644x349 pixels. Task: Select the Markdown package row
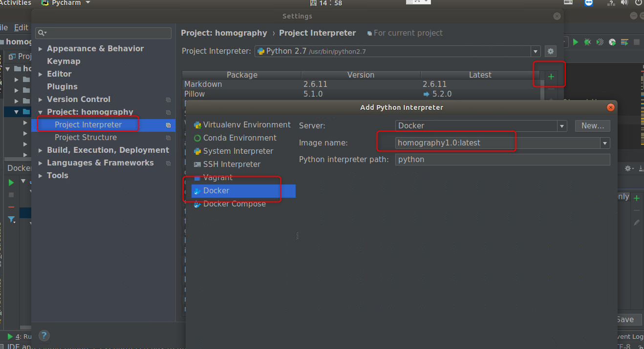point(361,84)
